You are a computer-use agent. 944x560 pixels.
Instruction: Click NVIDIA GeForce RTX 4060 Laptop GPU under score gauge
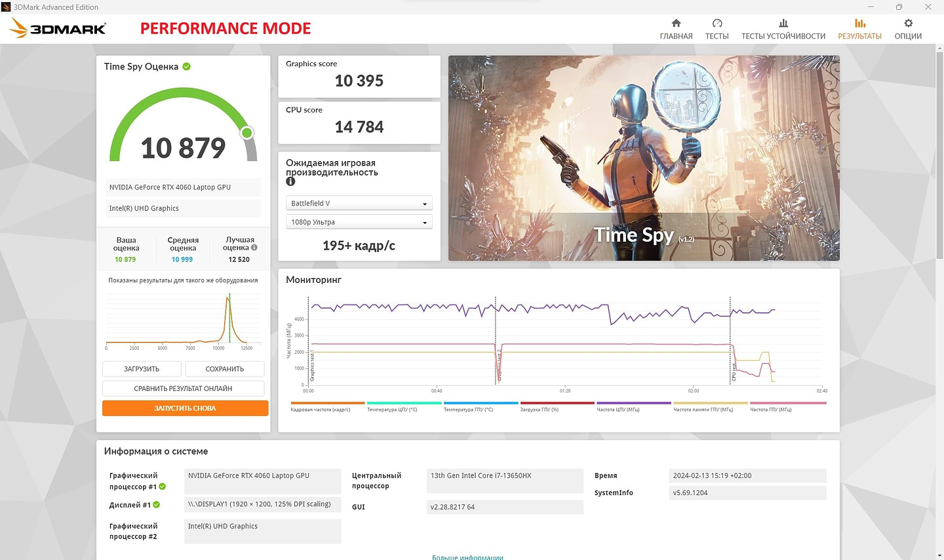coord(183,187)
